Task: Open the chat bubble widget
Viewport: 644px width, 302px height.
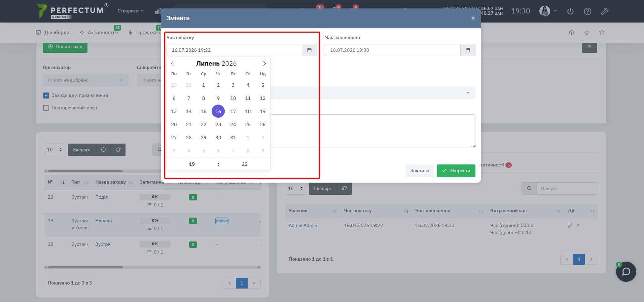Action: 626,272
